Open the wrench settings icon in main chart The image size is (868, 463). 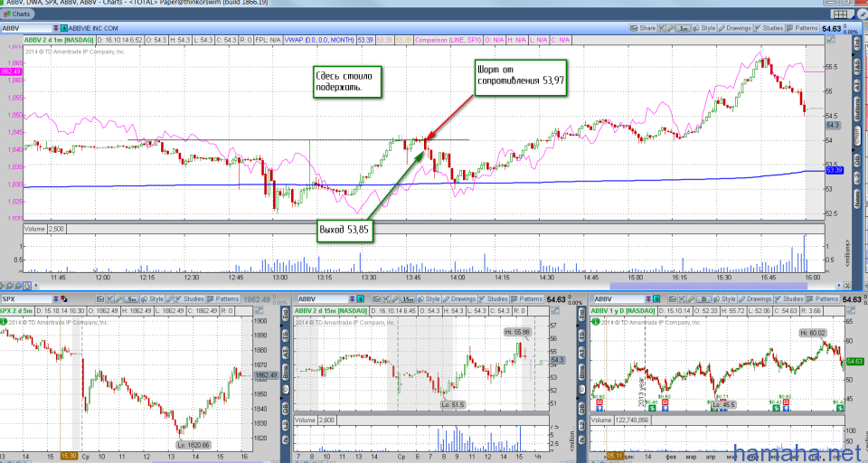(x=670, y=28)
